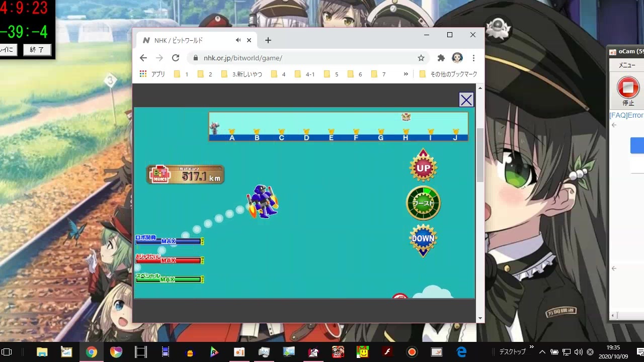Open the Chrome three-dot menu

point(473,58)
